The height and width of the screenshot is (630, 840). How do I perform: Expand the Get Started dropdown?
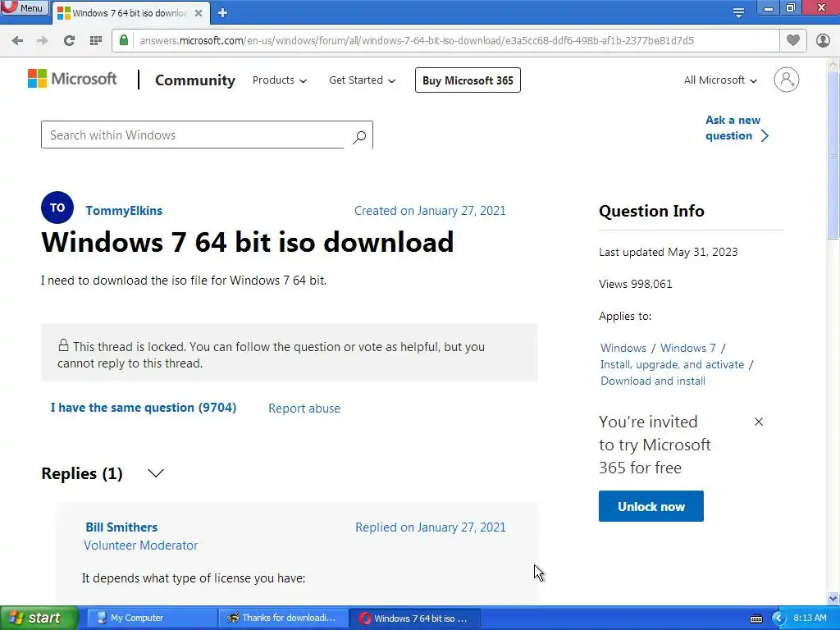pyautogui.click(x=362, y=80)
